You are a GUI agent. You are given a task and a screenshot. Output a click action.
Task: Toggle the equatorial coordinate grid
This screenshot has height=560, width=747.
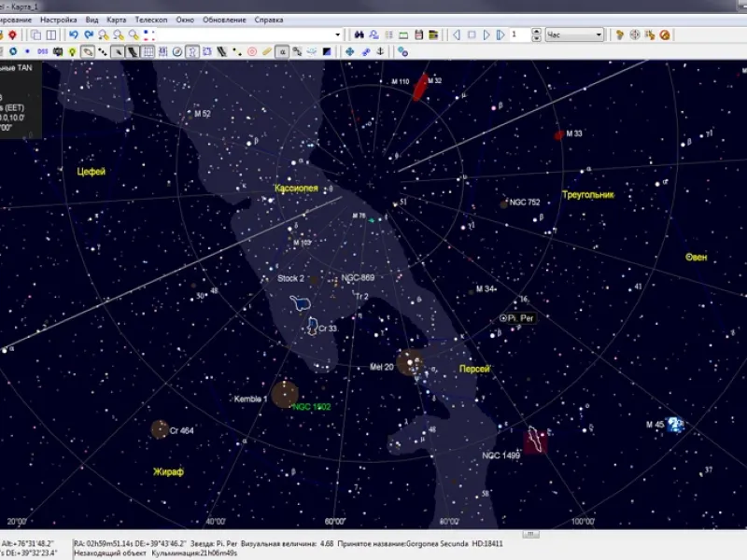(148, 51)
